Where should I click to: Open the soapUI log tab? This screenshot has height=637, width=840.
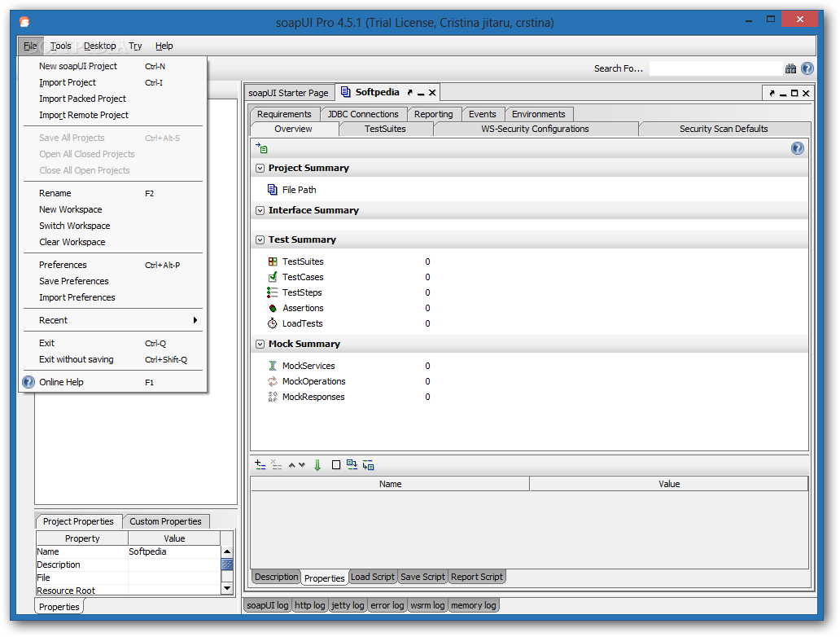tap(267, 605)
